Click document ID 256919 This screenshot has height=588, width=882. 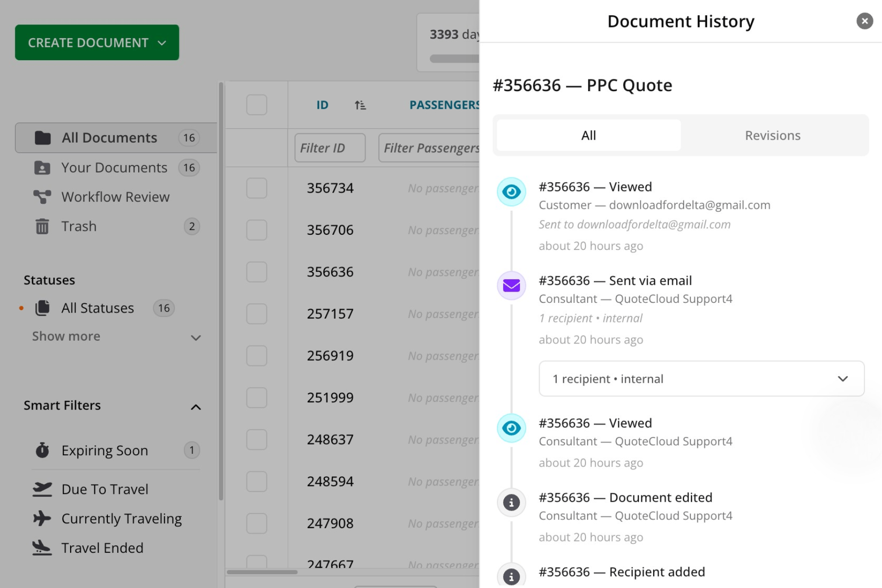click(330, 356)
